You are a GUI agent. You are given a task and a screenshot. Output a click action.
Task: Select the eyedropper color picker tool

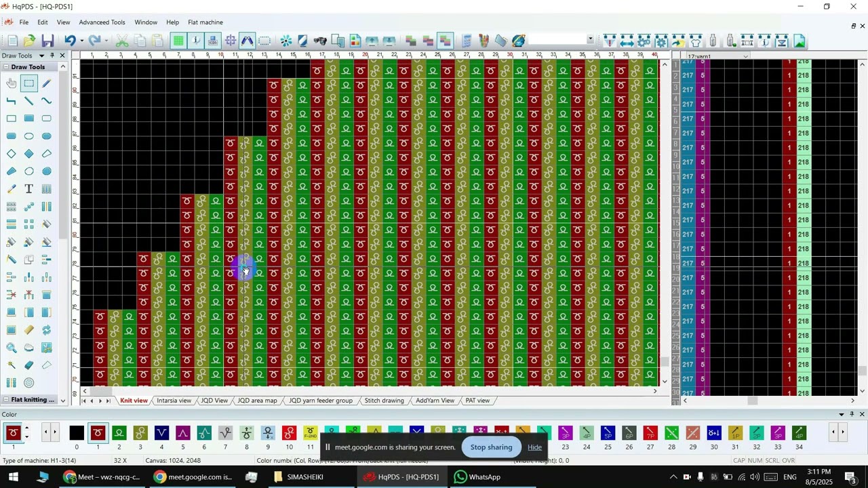click(x=12, y=189)
